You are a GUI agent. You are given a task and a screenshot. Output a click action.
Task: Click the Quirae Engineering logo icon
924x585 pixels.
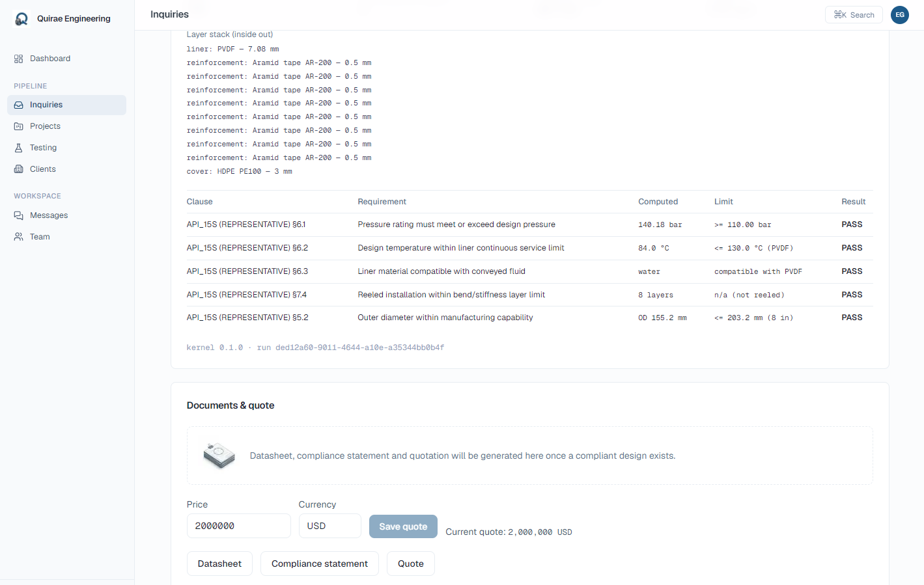pos(21,19)
